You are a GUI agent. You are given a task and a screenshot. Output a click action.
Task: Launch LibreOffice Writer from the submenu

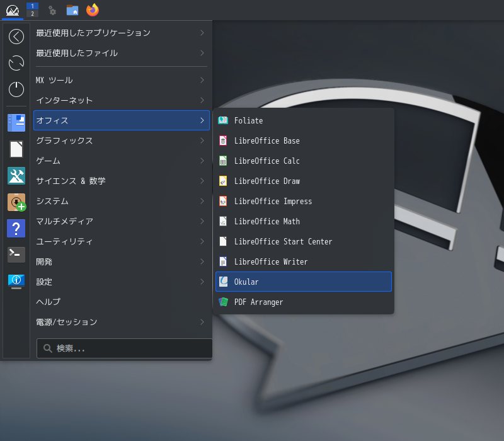point(304,261)
